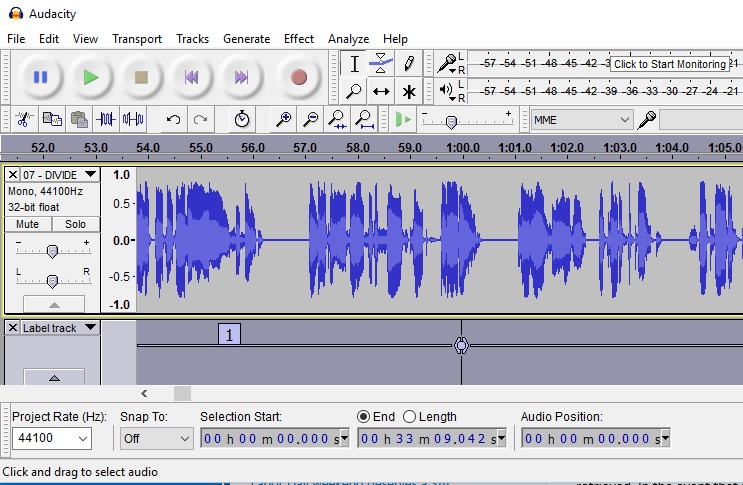Click the Pause transport button
The height and width of the screenshot is (485, 743).
point(41,77)
